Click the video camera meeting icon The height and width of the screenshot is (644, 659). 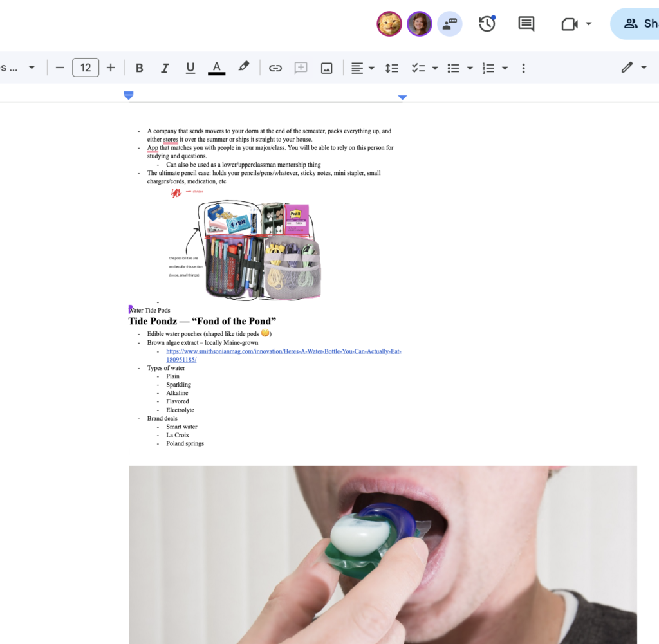tap(569, 24)
